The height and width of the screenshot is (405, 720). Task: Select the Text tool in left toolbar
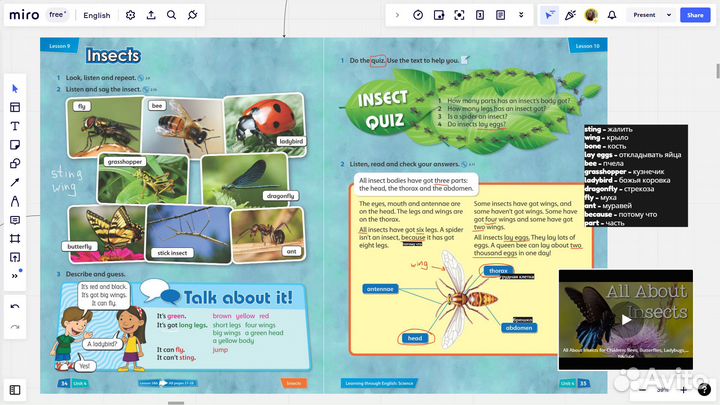click(15, 126)
